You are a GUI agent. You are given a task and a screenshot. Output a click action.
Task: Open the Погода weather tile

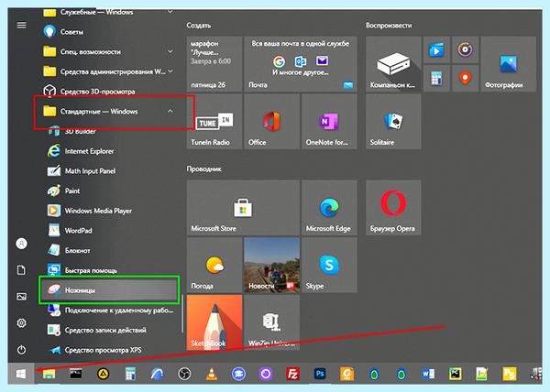(x=214, y=265)
